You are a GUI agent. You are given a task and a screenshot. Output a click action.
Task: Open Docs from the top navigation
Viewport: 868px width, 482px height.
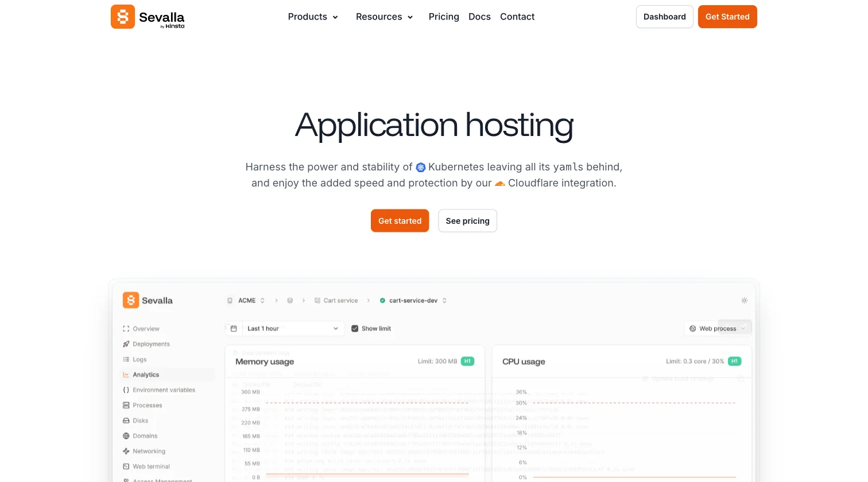[479, 17]
